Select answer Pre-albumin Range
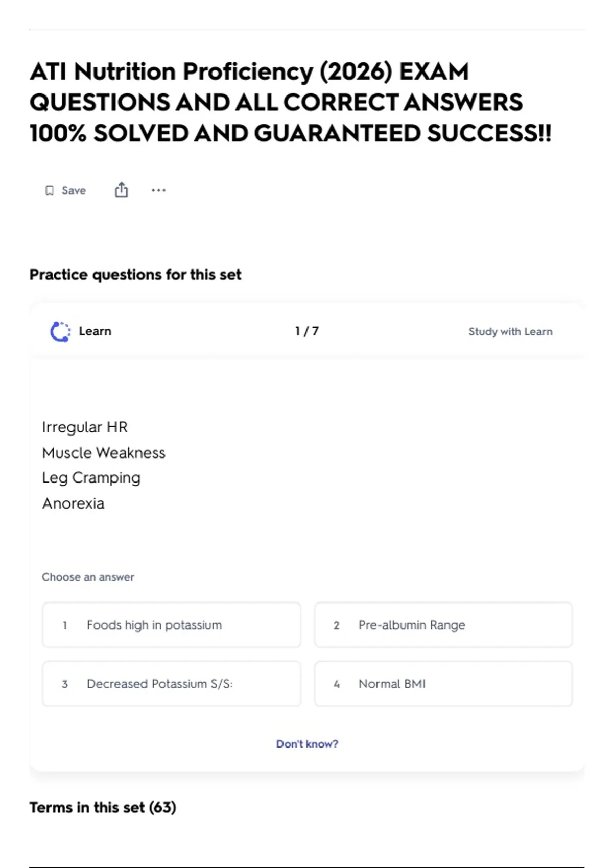The image size is (613, 868). click(x=443, y=625)
